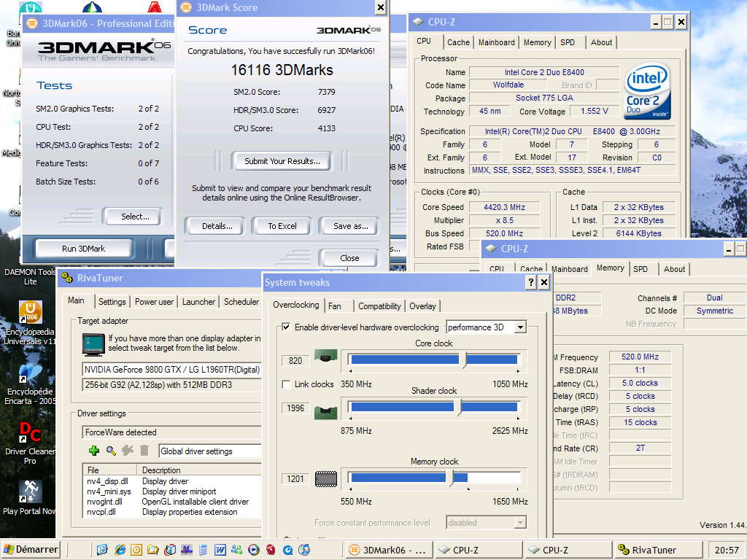
Task: Open the folders icon in quick launch
Action: pyautogui.click(x=153, y=550)
